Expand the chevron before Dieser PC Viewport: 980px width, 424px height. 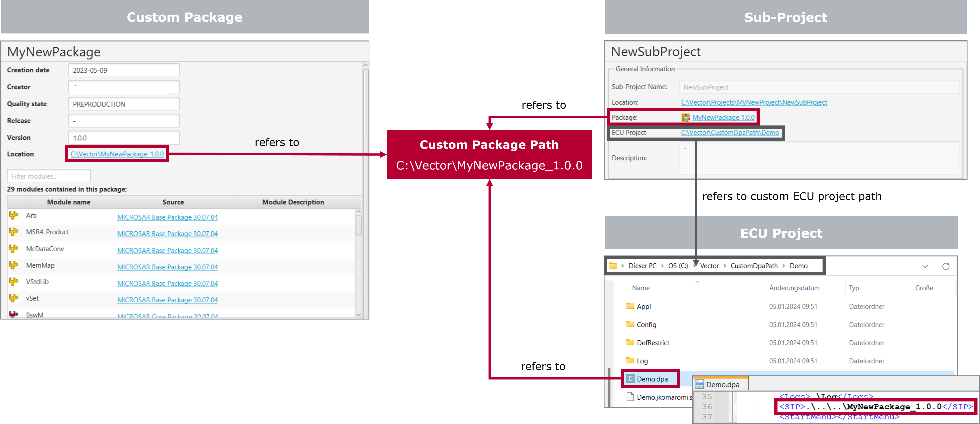622,266
